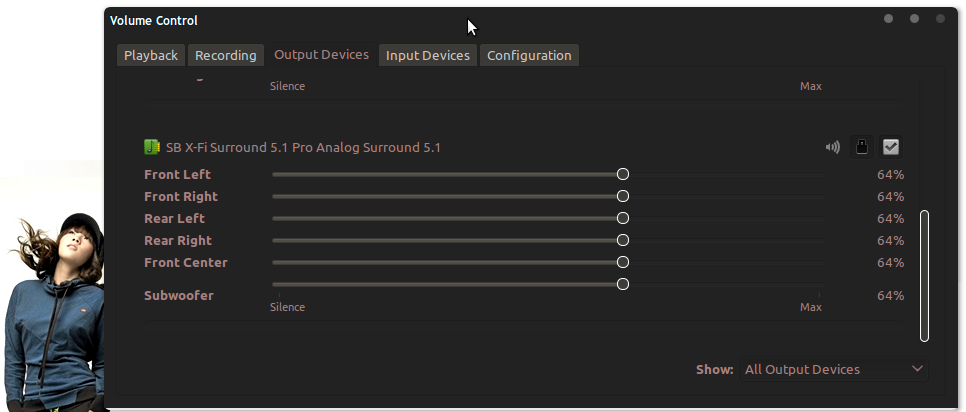The width and height of the screenshot is (966, 412).
Task: Set SB X-Fi as fallback device
Action: [x=891, y=147]
